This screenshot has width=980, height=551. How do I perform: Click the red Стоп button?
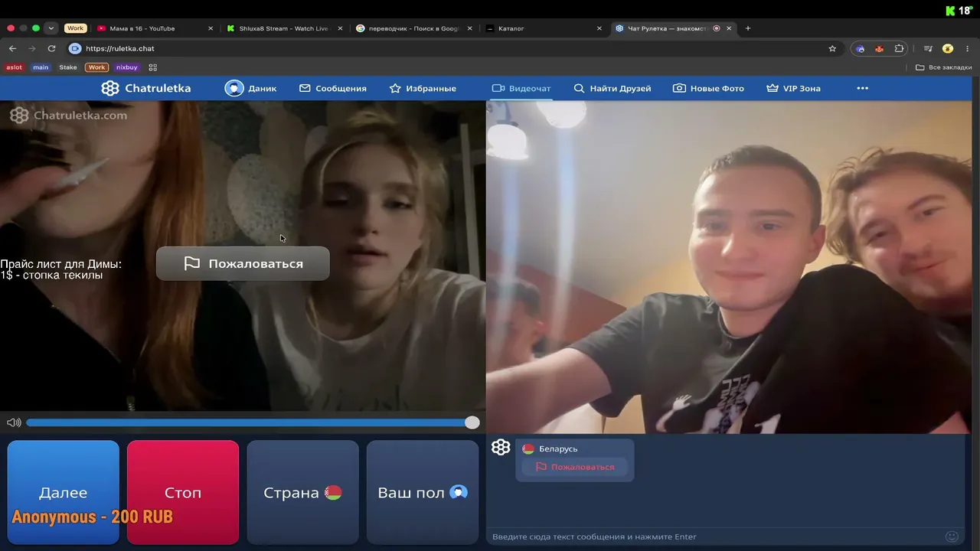(183, 492)
